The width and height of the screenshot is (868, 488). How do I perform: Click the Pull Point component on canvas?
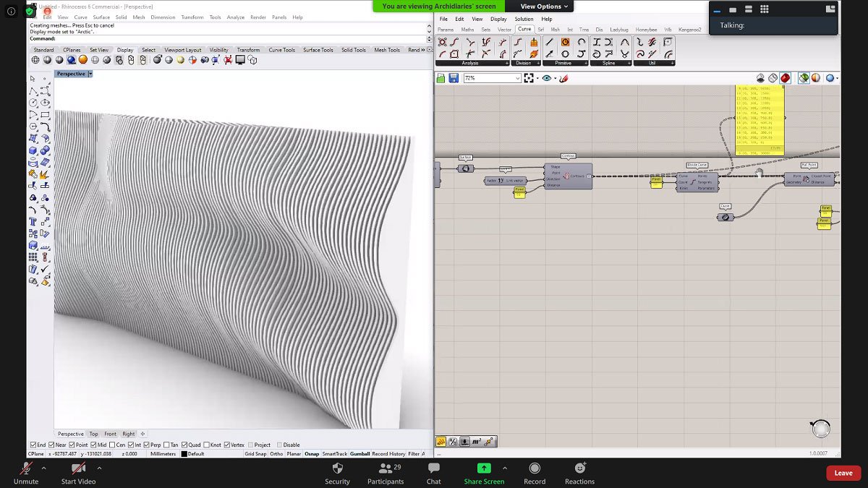(810, 179)
